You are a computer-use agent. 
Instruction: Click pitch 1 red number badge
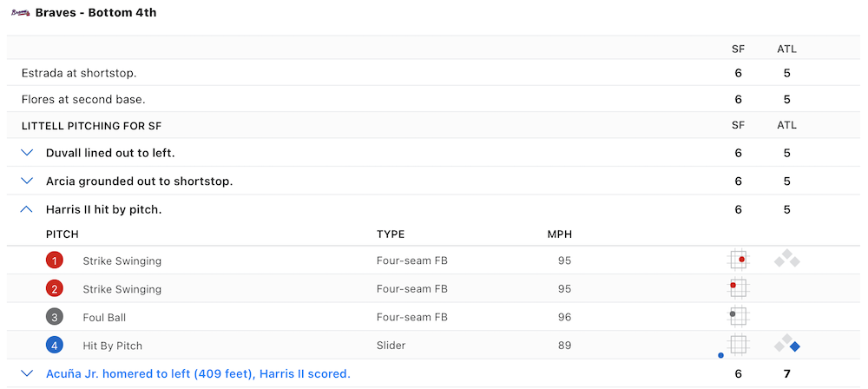tap(55, 260)
